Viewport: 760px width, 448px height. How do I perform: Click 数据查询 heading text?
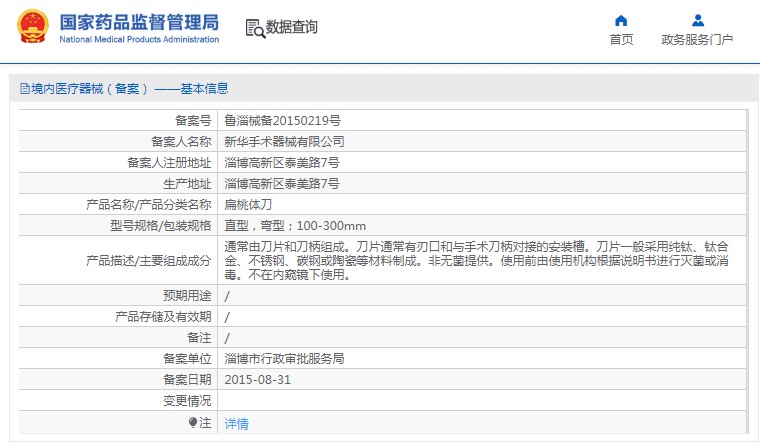(291, 27)
